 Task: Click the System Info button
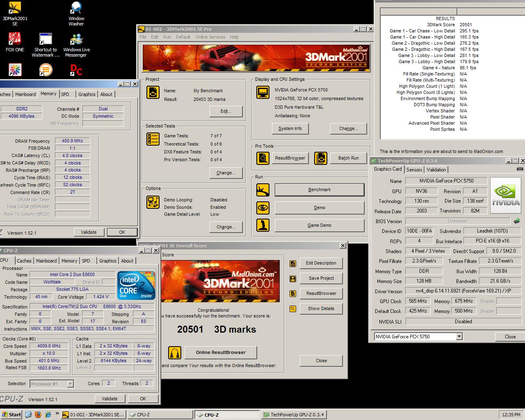pyautogui.click(x=290, y=128)
